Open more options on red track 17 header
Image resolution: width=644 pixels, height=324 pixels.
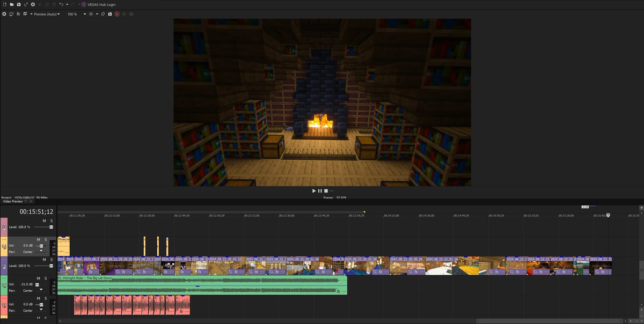pos(4,297)
